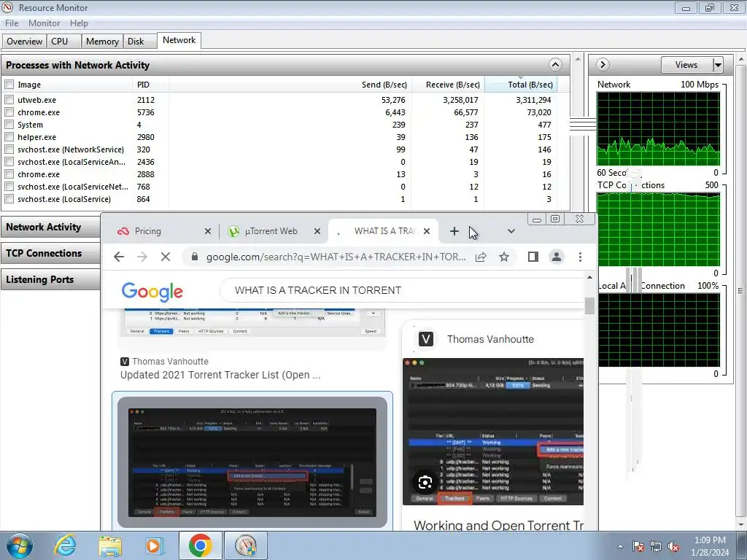Close the µTorrent Web tab
The width and height of the screenshot is (747, 560).
pyautogui.click(x=317, y=231)
